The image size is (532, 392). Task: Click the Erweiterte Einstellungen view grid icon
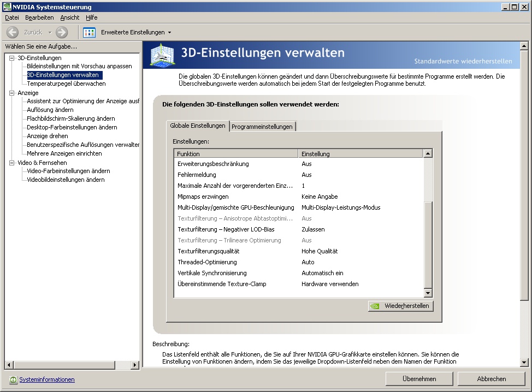[x=89, y=32]
